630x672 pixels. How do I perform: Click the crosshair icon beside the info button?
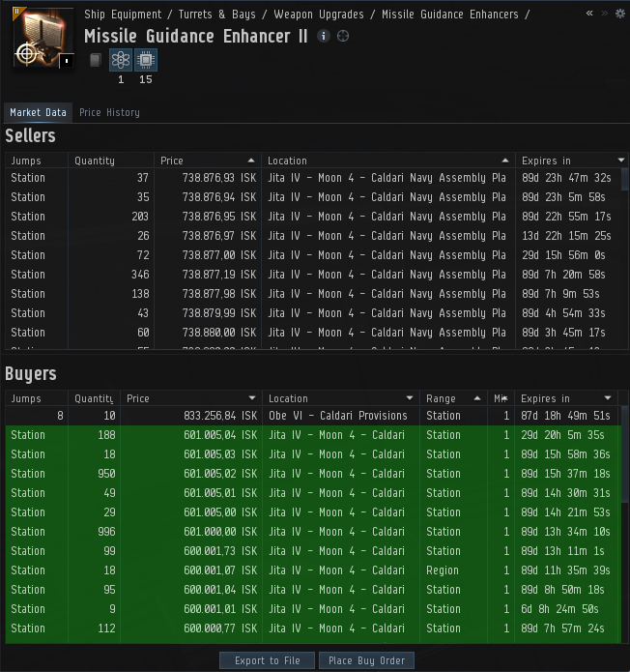coord(343,36)
